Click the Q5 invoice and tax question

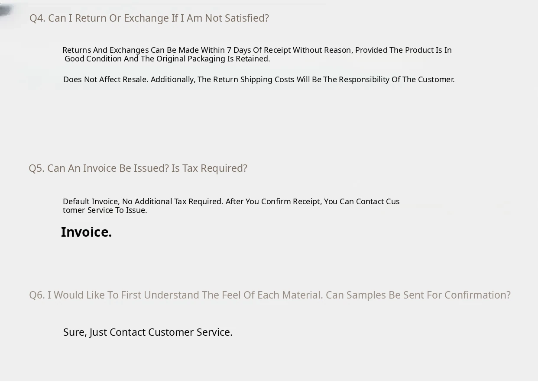(x=138, y=168)
